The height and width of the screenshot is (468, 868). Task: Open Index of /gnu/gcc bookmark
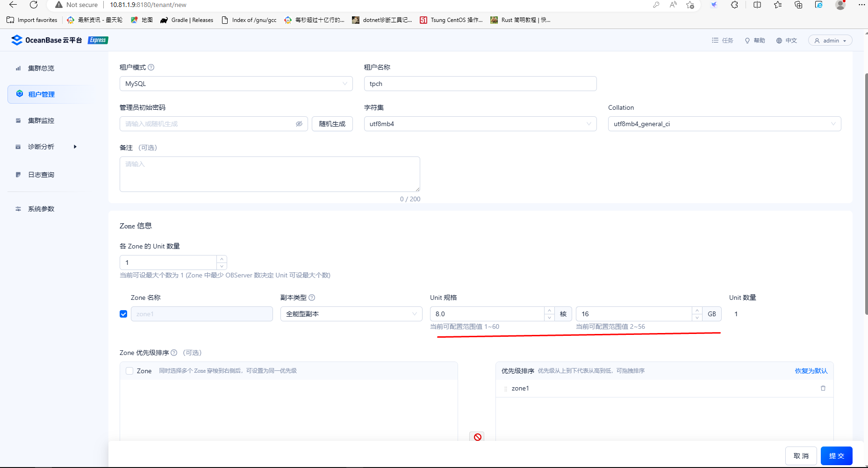(x=249, y=20)
